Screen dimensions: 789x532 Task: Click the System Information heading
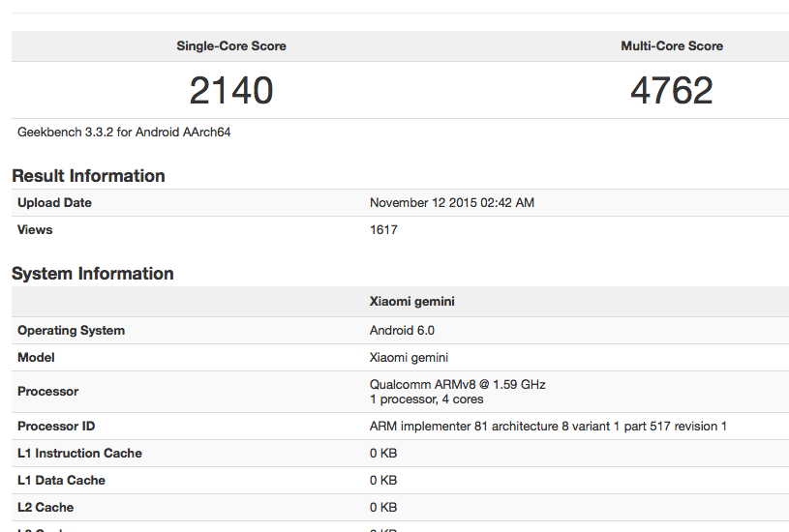click(x=92, y=274)
